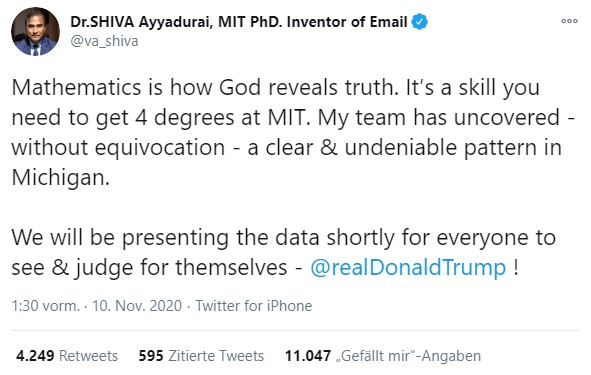Click the @va_shiva handle
The height and width of the screenshot is (375, 591).
104,41
